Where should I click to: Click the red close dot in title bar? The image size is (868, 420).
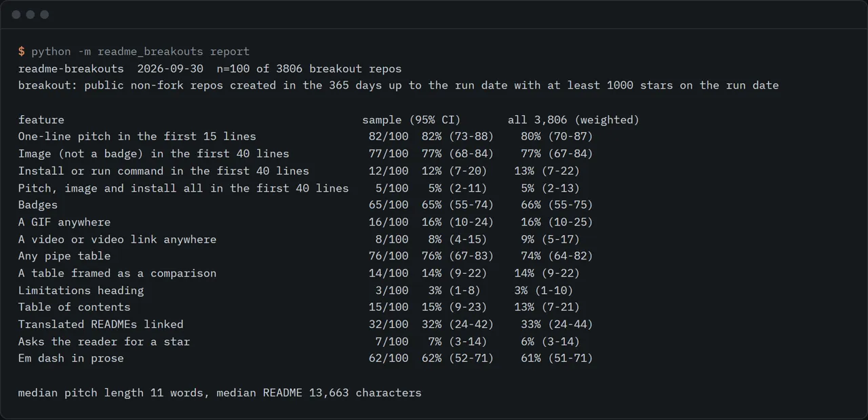(16, 14)
